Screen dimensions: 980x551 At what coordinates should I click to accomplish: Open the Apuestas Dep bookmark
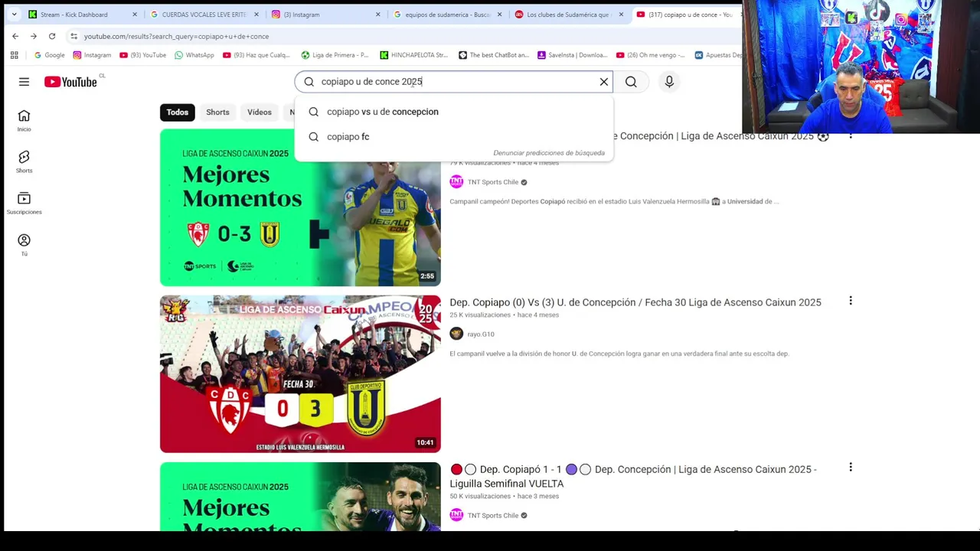(x=718, y=55)
